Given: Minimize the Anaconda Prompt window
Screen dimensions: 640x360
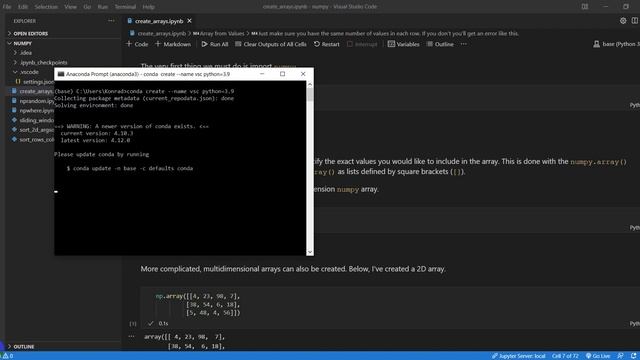Looking at the screenshot, I should coord(262,74).
